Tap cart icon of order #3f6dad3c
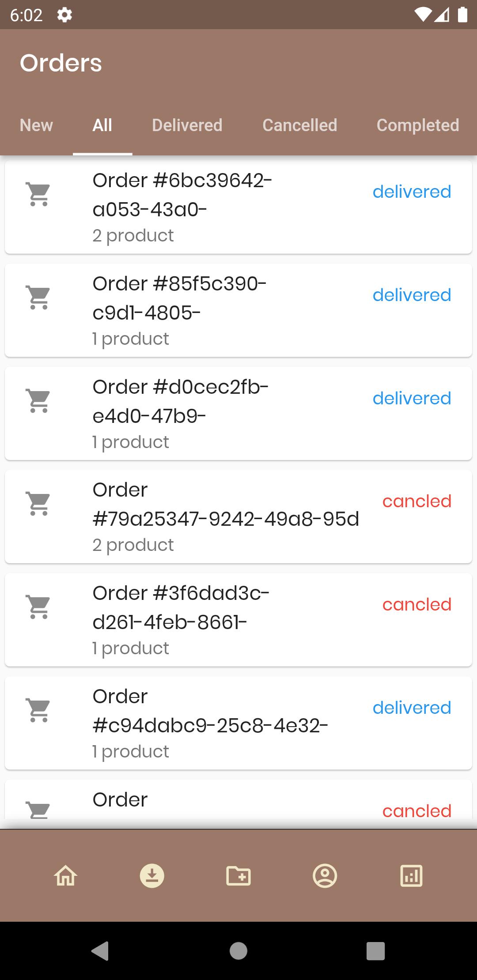Viewport: 477px width, 980px height. point(39,607)
